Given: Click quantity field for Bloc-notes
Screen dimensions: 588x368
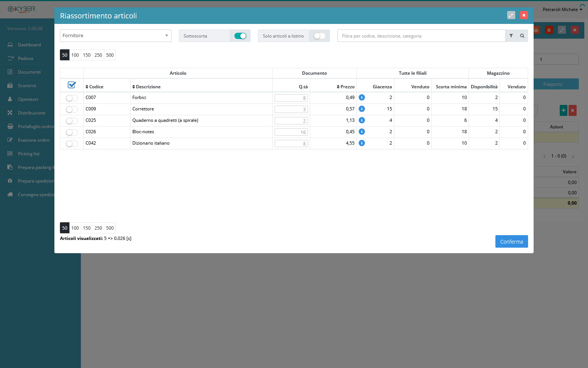Looking at the screenshot, I should click(x=291, y=132).
